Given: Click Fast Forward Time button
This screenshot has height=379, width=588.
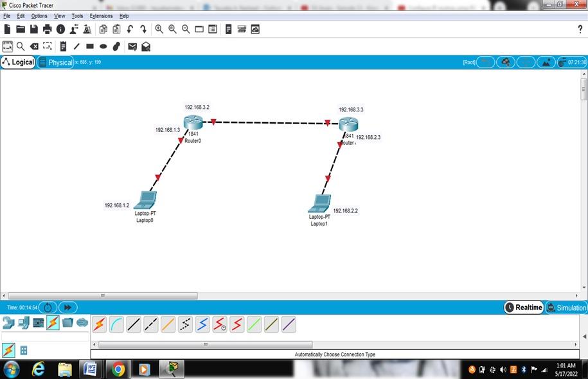Looking at the screenshot, I should [x=68, y=308].
